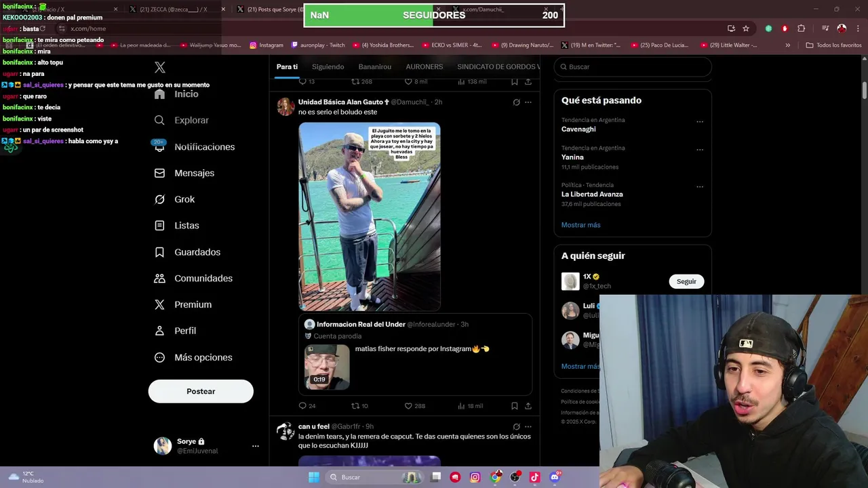Open the boat photo in Damuchii_ post
This screenshot has width=868, height=488.
370,216
